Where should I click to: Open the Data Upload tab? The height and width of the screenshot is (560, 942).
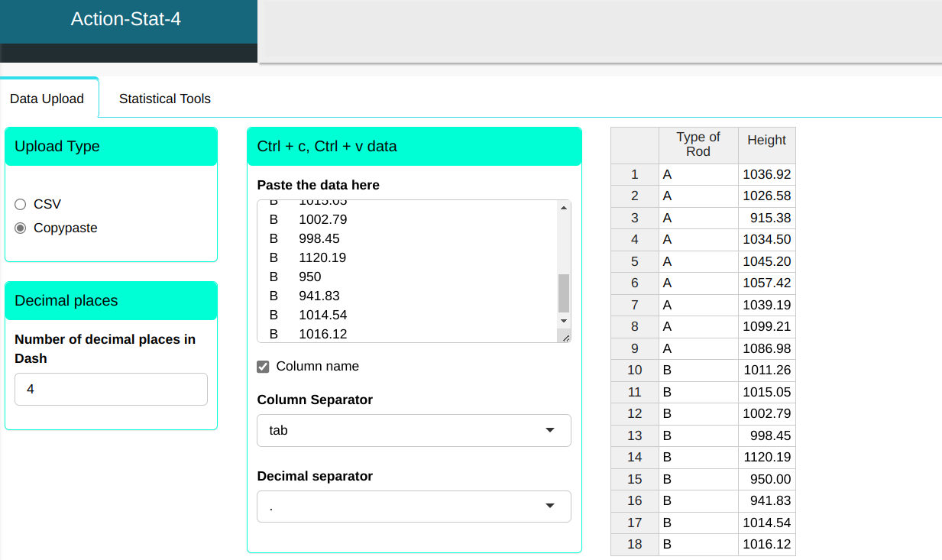point(47,99)
